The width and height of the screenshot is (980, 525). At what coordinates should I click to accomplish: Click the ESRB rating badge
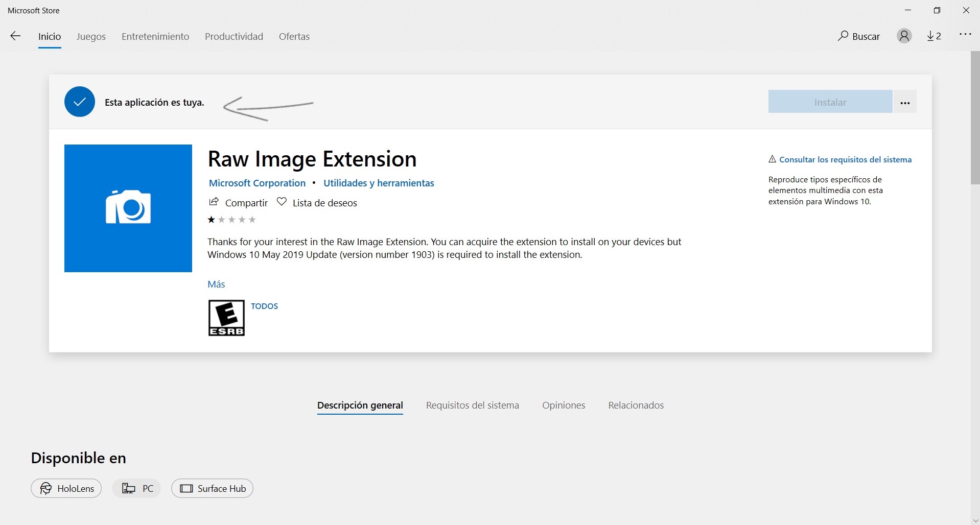(226, 318)
